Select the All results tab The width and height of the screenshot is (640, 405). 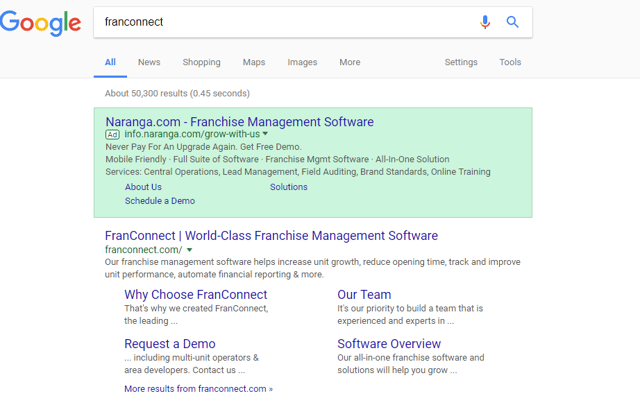(x=110, y=62)
